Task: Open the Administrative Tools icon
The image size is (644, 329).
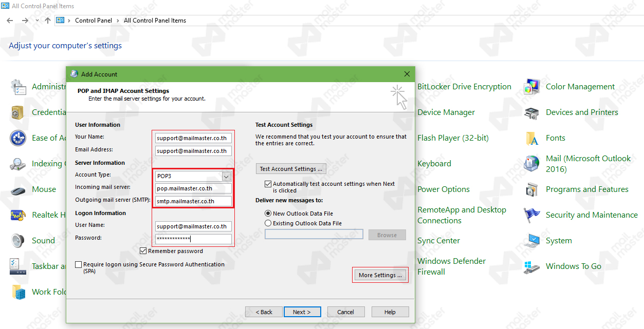Action: pos(18,87)
